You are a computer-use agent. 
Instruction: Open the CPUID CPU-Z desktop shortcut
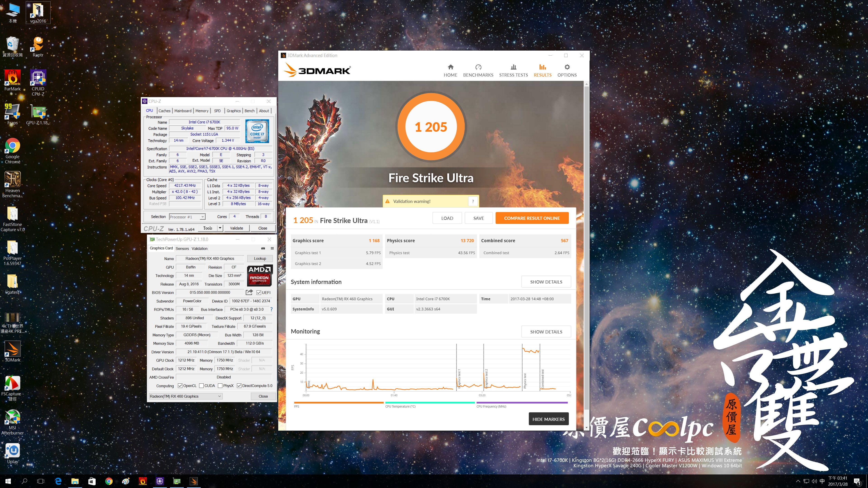38,83
